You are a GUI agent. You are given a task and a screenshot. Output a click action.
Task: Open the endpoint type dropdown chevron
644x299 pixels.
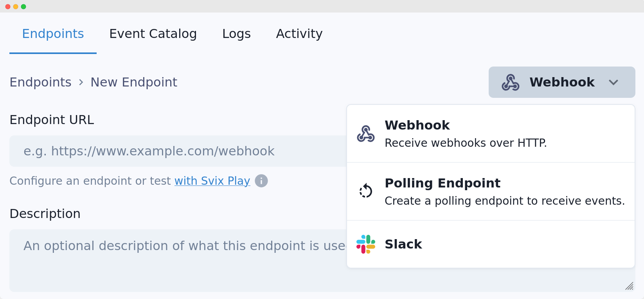613,82
